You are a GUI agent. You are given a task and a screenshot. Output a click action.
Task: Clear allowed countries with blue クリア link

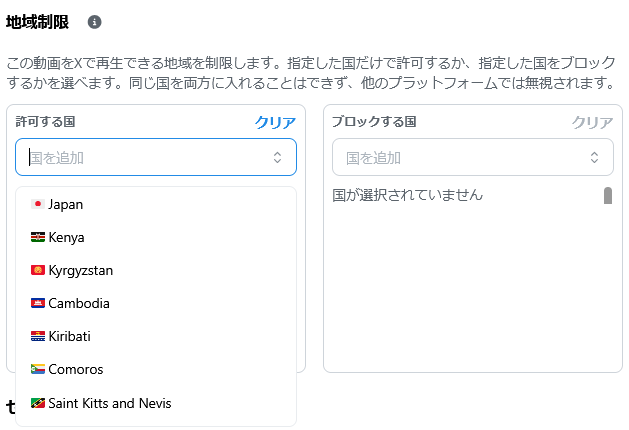pyautogui.click(x=275, y=122)
